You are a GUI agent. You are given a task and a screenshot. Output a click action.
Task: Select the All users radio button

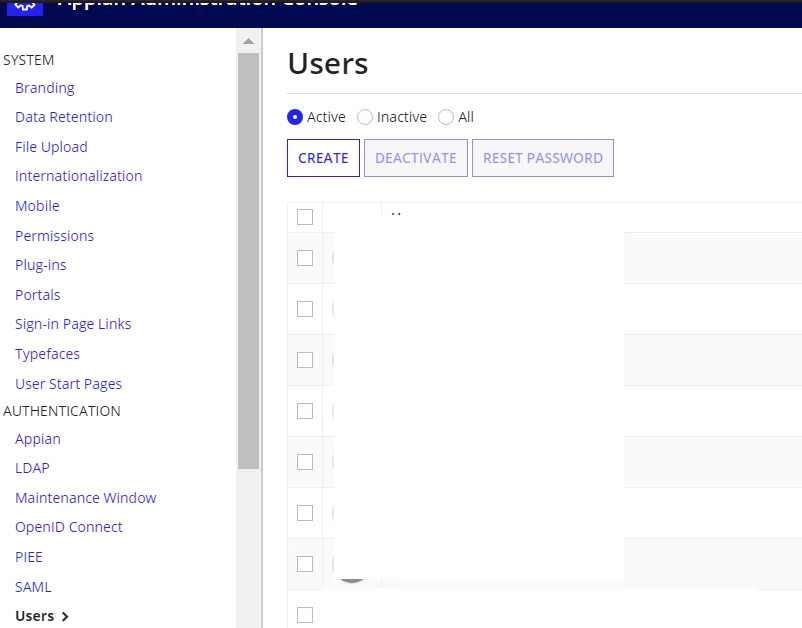pos(446,117)
